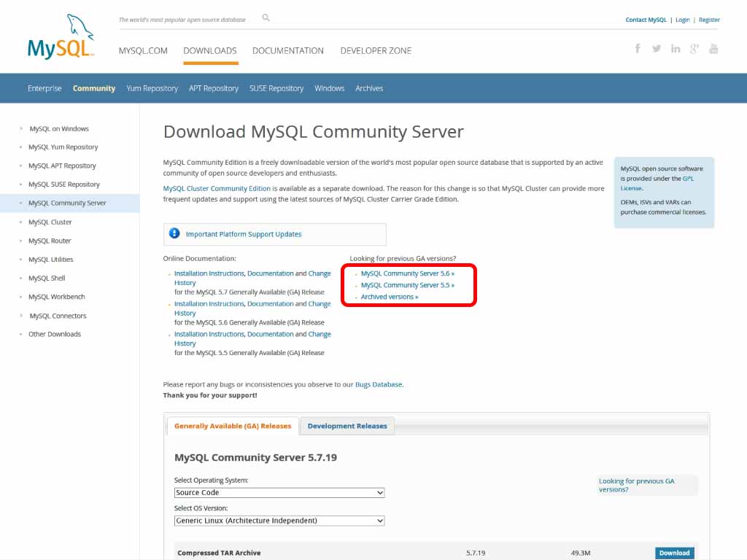Open MySQL Twitter icon
747x560 pixels.
657,49
